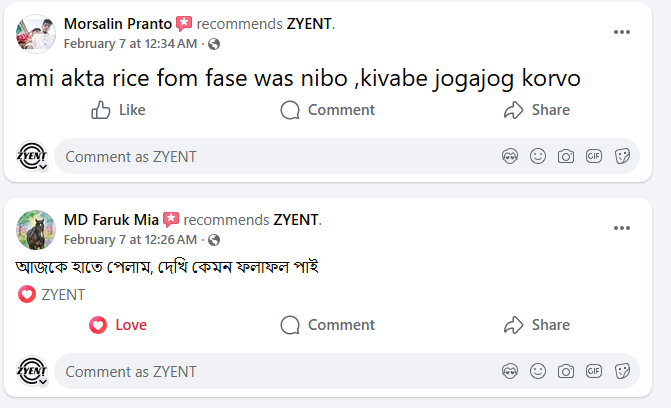Switch commenting profile on Faruk Mia's post

point(33,372)
